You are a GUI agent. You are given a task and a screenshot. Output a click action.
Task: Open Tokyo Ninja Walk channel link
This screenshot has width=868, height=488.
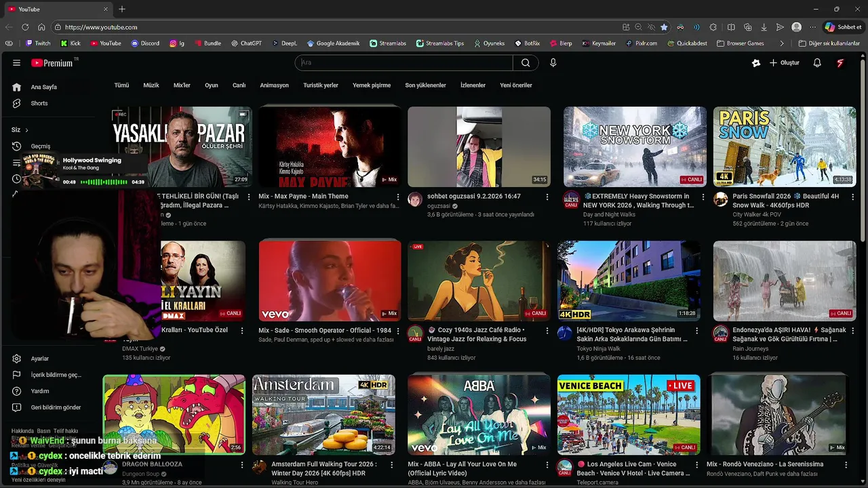coord(598,349)
